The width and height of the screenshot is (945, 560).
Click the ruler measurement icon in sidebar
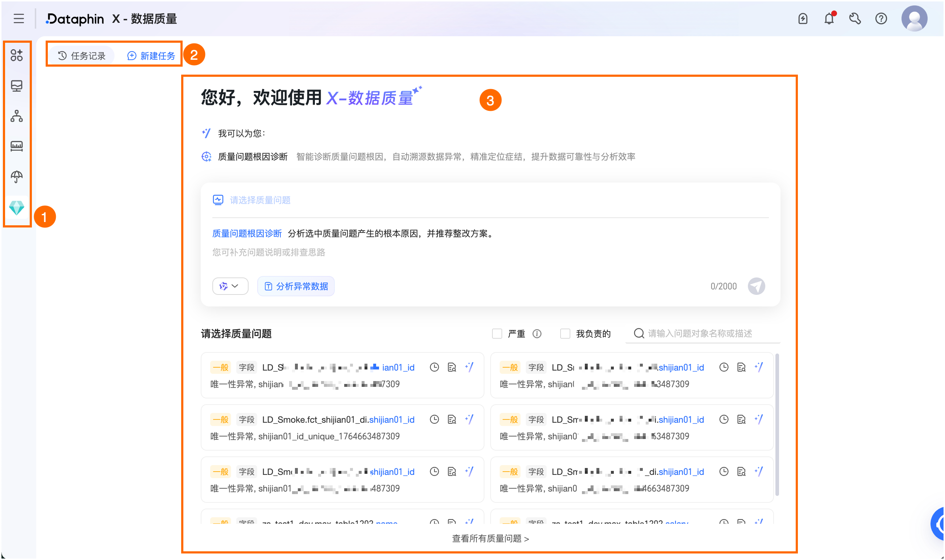click(17, 146)
